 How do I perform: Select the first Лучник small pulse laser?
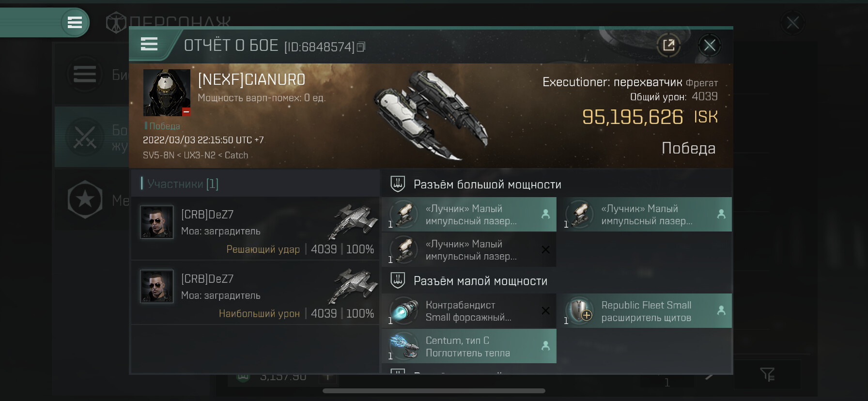click(x=469, y=214)
